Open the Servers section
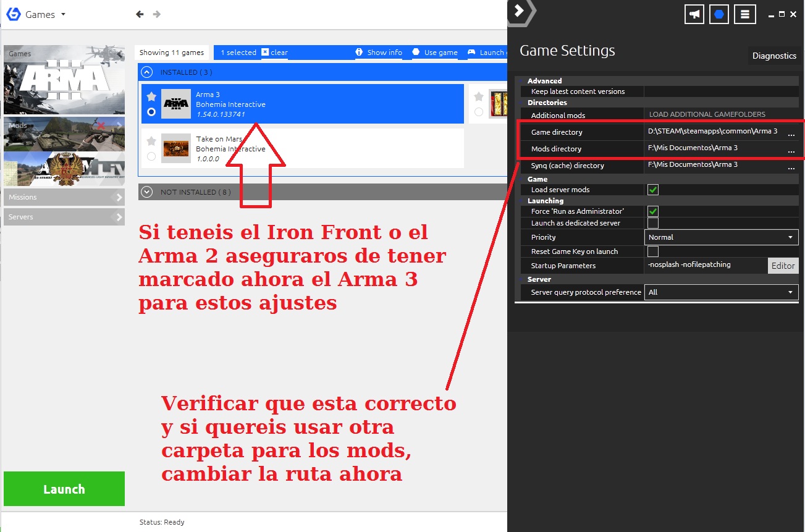Screen dimensions: 805x532 coord(64,217)
